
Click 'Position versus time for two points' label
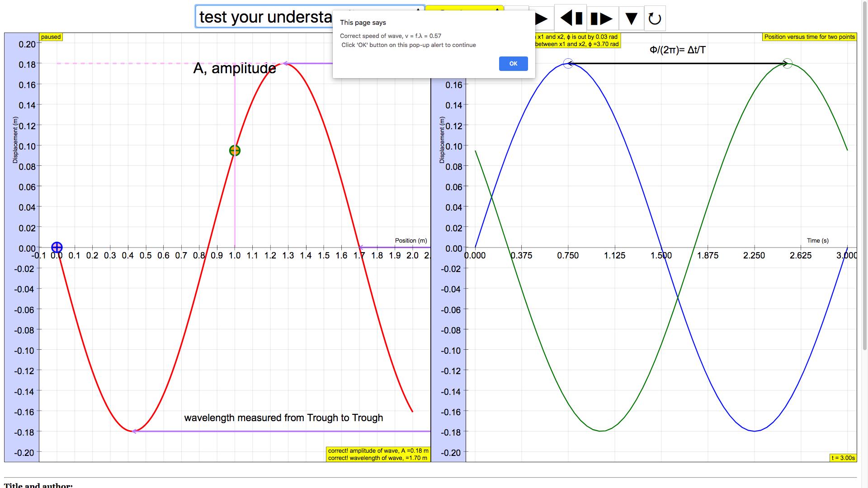pos(810,37)
